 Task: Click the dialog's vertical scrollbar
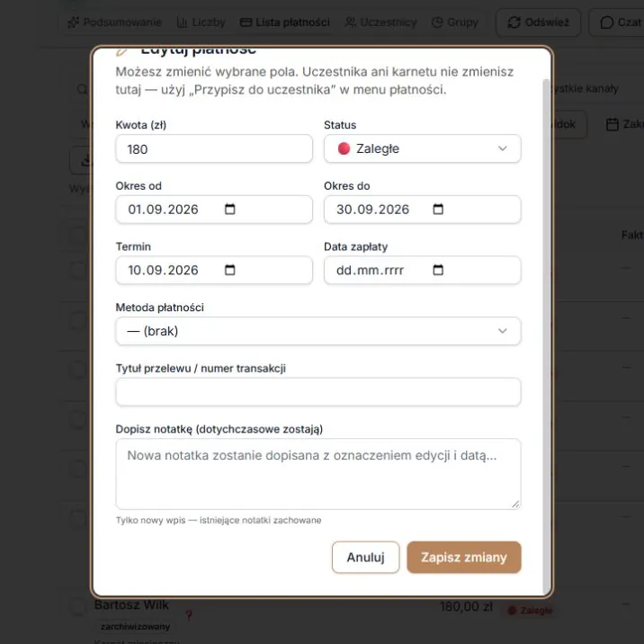(546, 336)
